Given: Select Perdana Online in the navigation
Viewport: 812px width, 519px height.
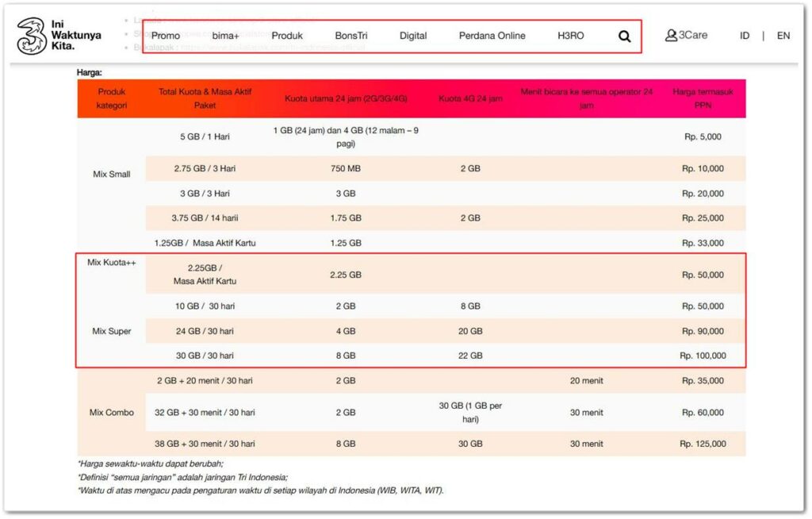Looking at the screenshot, I should click(492, 35).
